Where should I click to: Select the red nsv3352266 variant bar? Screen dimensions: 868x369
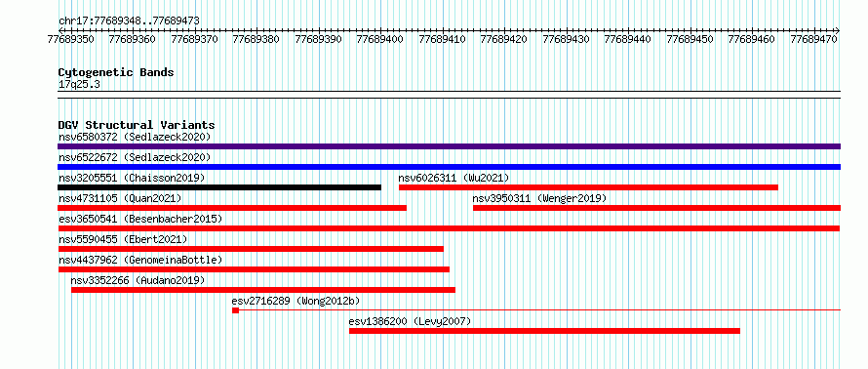[x=263, y=290]
